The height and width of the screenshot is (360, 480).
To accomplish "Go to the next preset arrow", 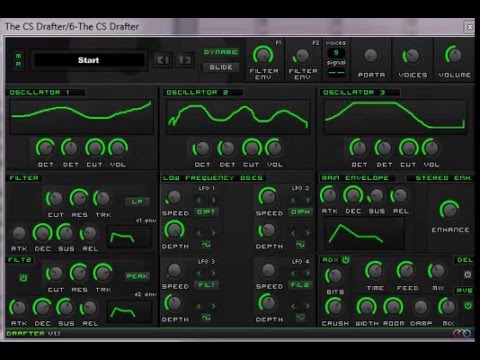I will tap(185, 60).
